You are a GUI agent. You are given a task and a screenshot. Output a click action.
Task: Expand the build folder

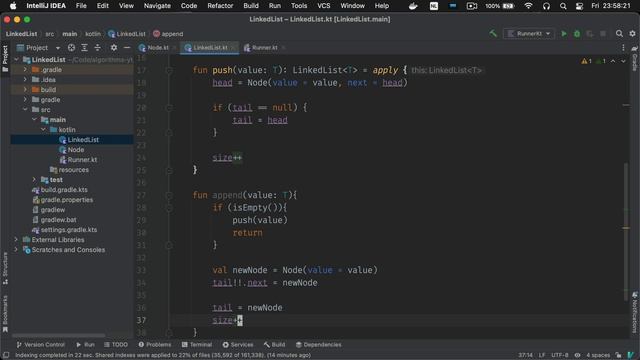[x=25, y=89]
